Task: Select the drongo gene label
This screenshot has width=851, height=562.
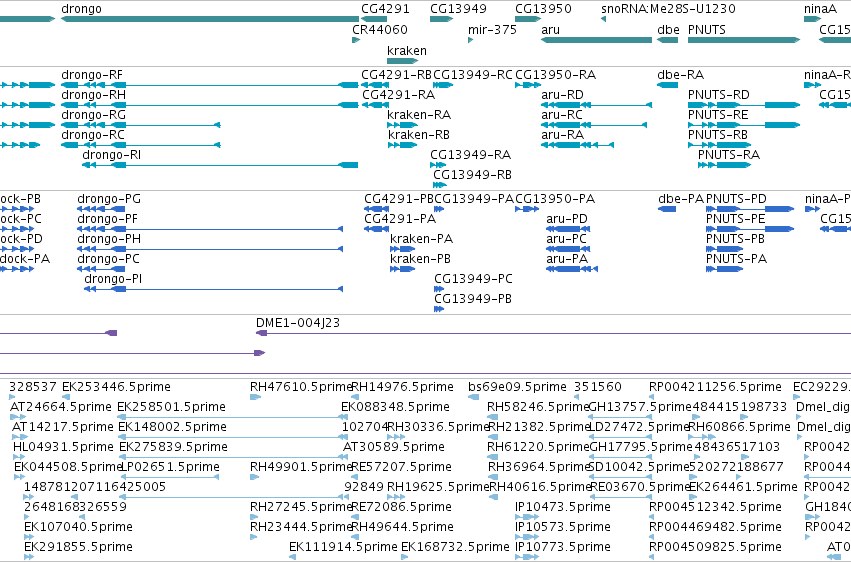Action: 81,9
